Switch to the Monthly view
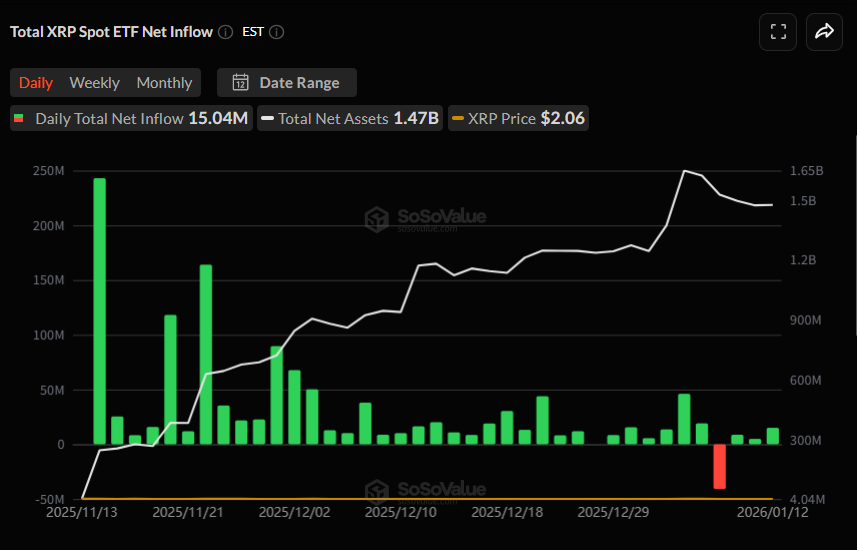Screen dimensions: 857x550 pyautogui.click(x=164, y=83)
